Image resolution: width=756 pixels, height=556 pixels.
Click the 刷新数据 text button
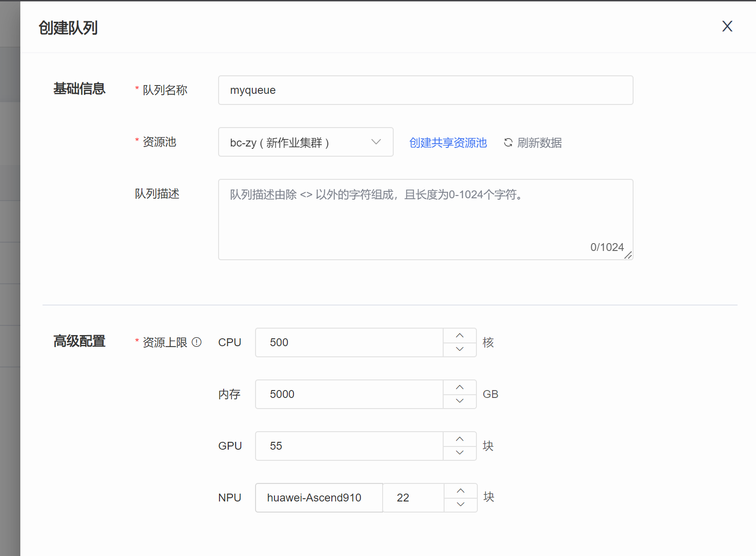coord(539,142)
